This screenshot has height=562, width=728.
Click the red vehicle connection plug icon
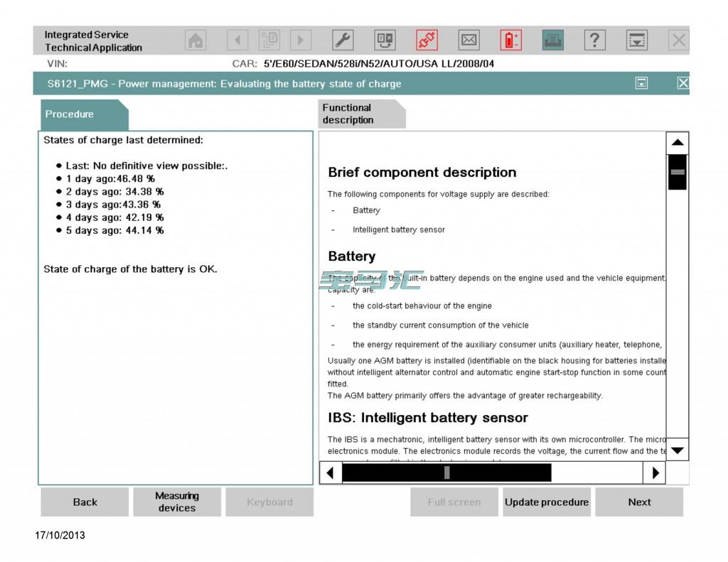click(x=427, y=40)
